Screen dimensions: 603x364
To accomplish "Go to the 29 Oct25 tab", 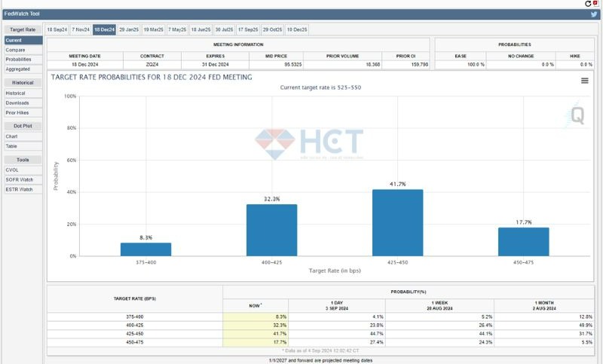I will (x=272, y=29).
